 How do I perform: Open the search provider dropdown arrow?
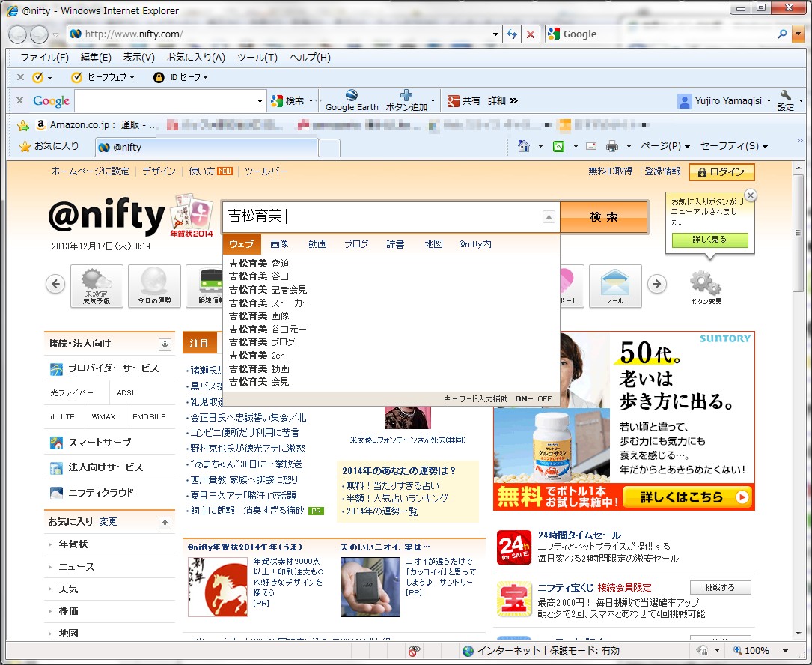coord(798,34)
